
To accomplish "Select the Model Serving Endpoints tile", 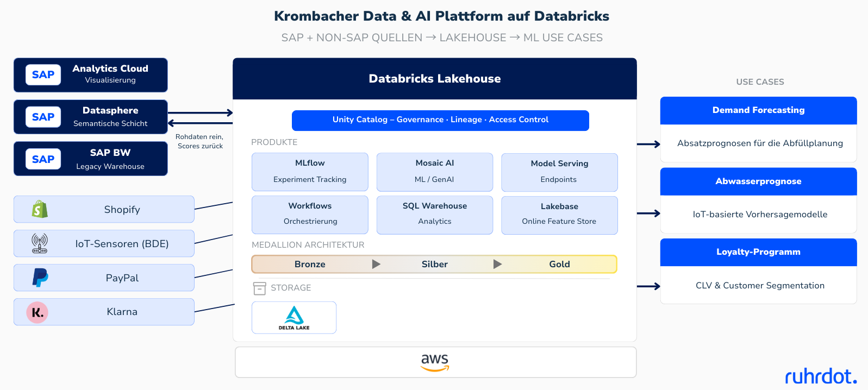I will (559, 172).
